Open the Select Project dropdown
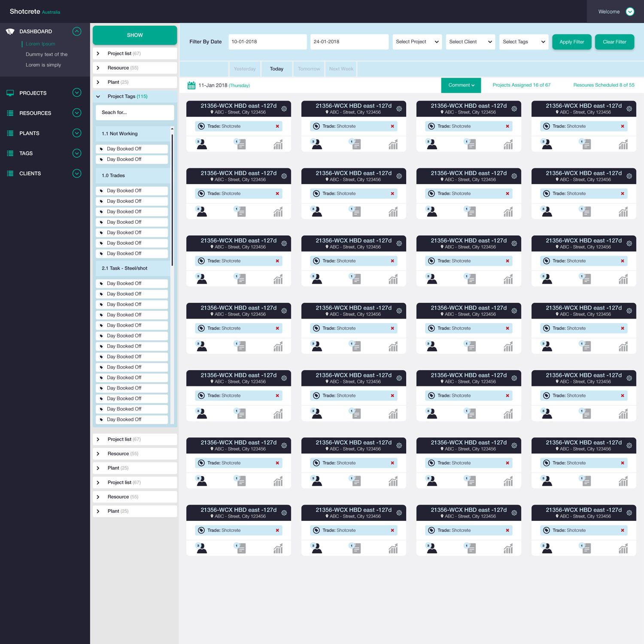This screenshot has height=644, width=644. pos(417,42)
